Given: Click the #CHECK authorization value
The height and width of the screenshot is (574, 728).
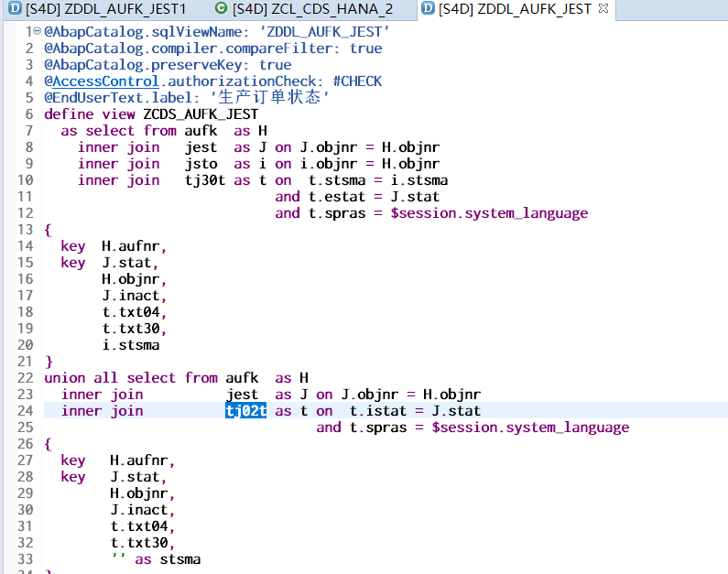Looking at the screenshot, I should pos(357,81).
